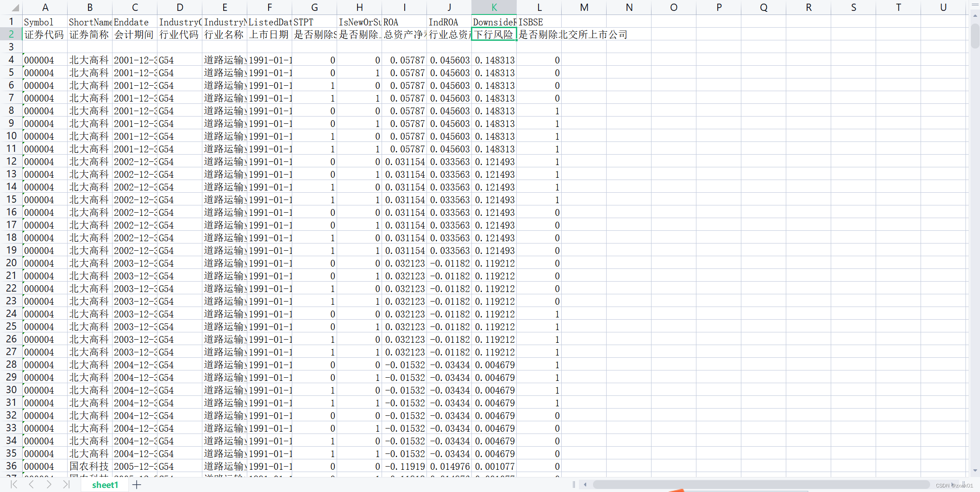The image size is (980, 492).
Task: Select the 下行风险 cell in K2
Action: coord(494,34)
